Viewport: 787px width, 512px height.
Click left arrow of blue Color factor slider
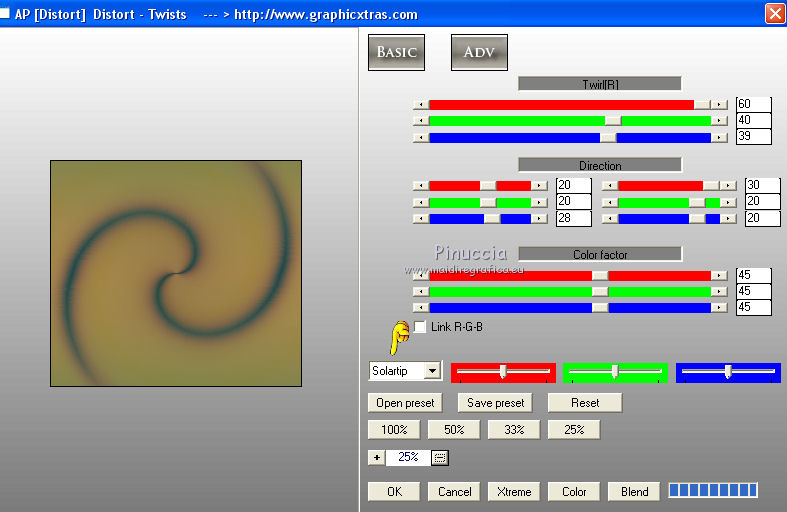pos(421,308)
